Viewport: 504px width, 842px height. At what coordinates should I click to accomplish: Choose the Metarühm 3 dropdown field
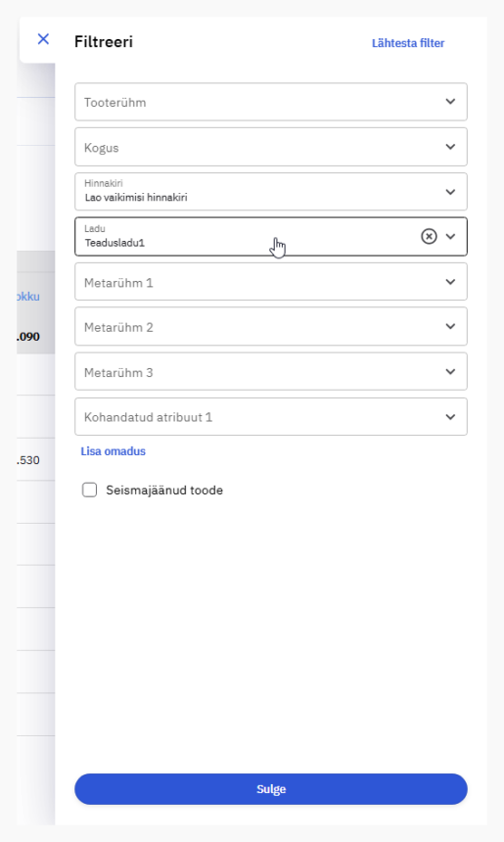[271, 372]
